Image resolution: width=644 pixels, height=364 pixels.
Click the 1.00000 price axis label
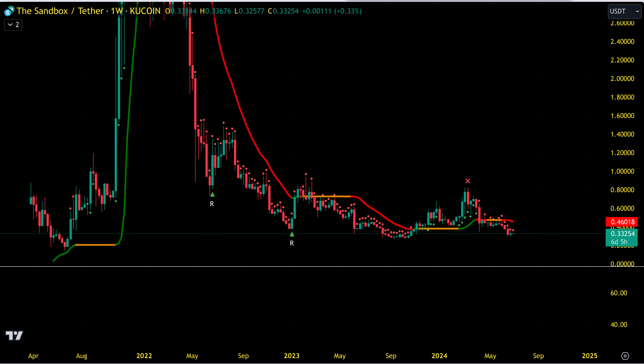622,171
